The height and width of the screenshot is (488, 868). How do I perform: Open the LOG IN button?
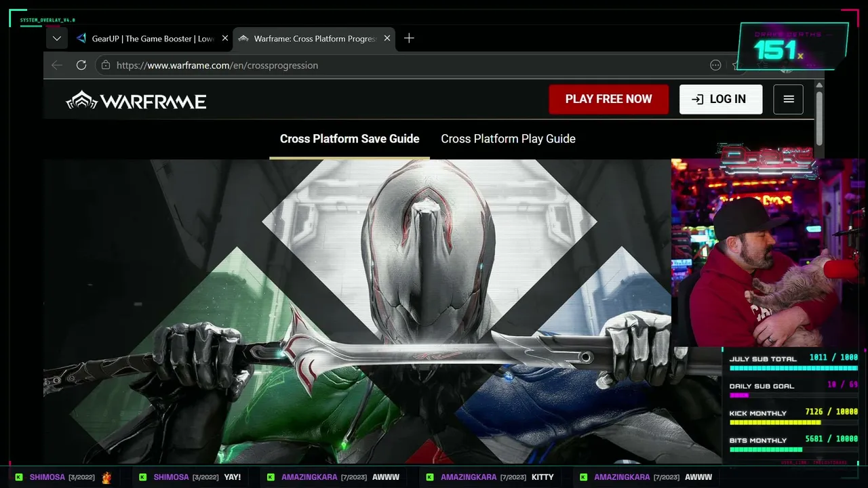721,99
